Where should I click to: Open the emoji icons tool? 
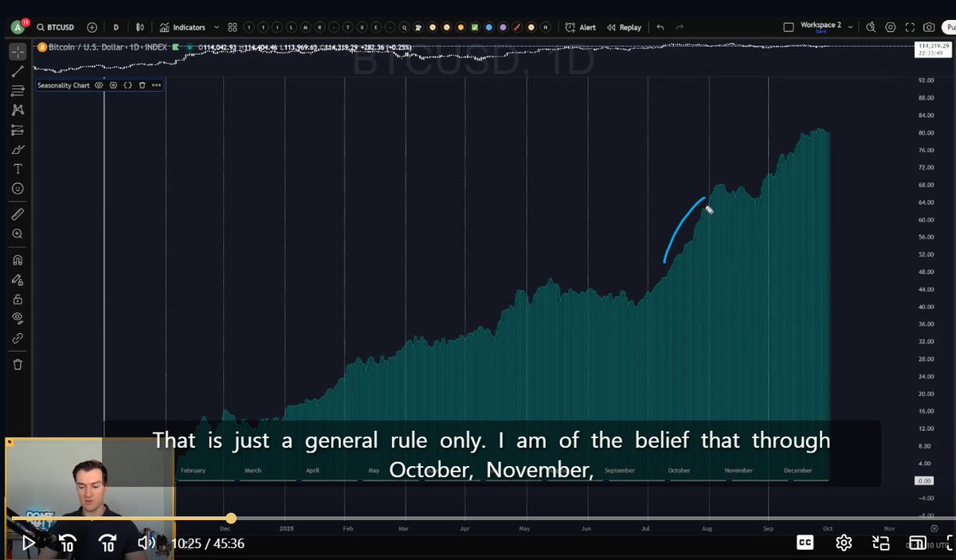[x=18, y=189]
